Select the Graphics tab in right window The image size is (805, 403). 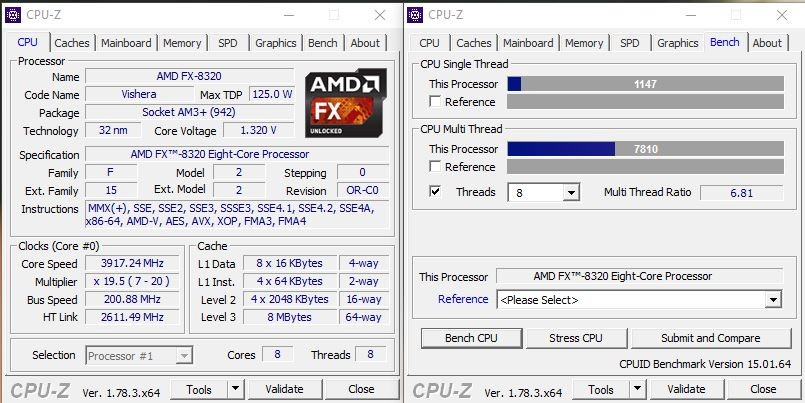(x=678, y=43)
